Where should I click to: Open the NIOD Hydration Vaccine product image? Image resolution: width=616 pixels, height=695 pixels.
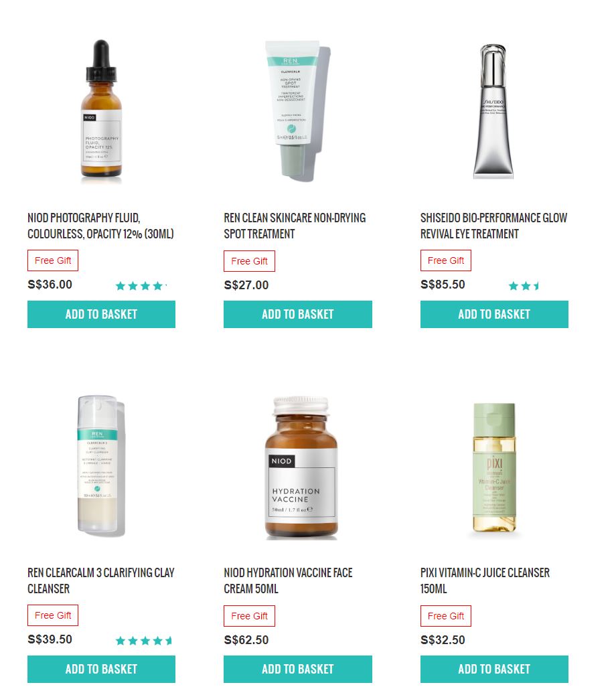[301, 468]
